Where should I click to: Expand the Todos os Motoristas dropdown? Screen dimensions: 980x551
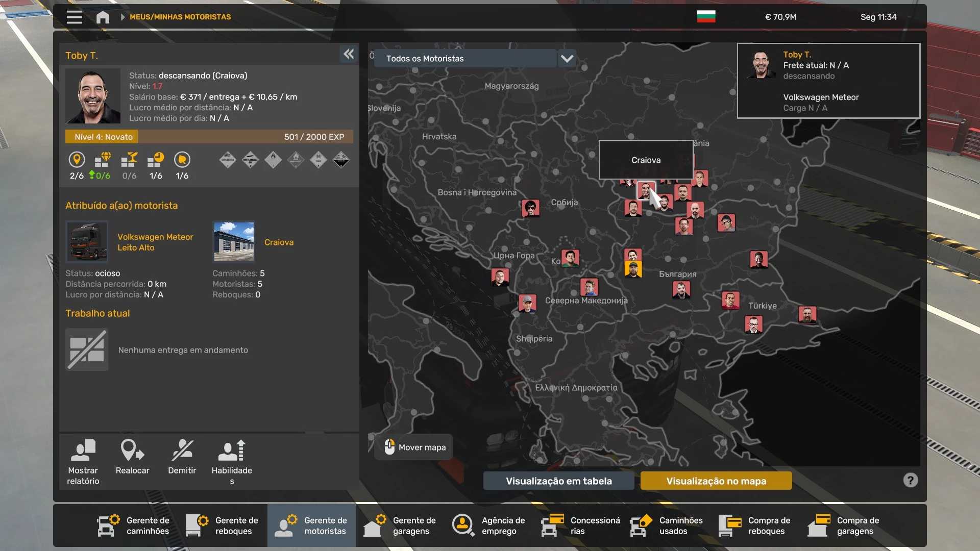pos(567,59)
